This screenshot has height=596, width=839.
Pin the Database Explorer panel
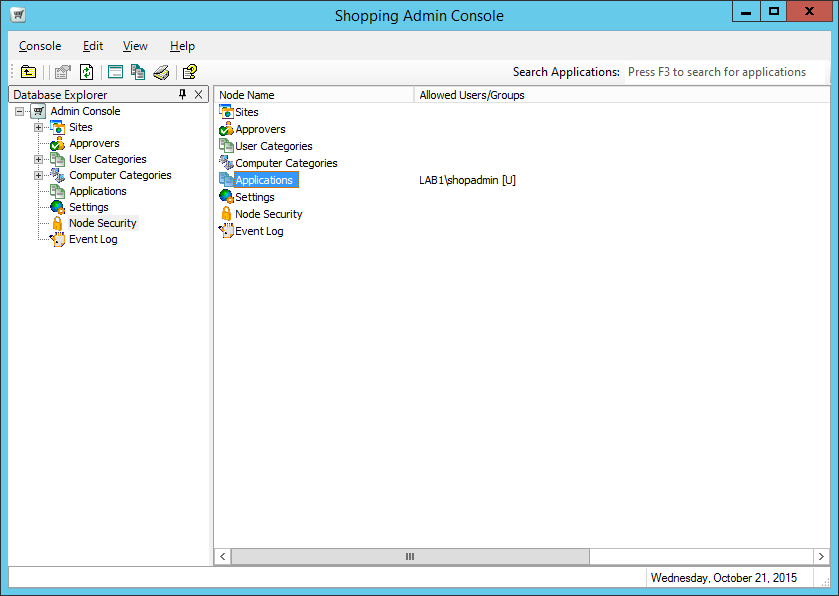click(182, 94)
